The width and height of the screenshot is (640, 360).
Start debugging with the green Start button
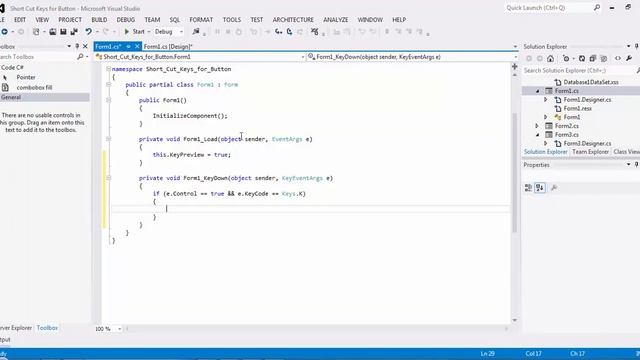pos(134,32)
